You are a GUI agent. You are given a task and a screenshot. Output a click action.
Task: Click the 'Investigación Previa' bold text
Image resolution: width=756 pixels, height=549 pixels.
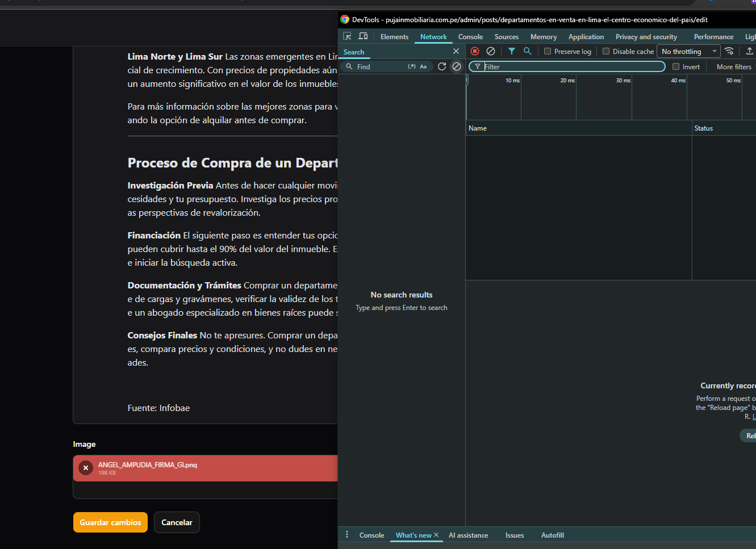click(x=170, y=185)
